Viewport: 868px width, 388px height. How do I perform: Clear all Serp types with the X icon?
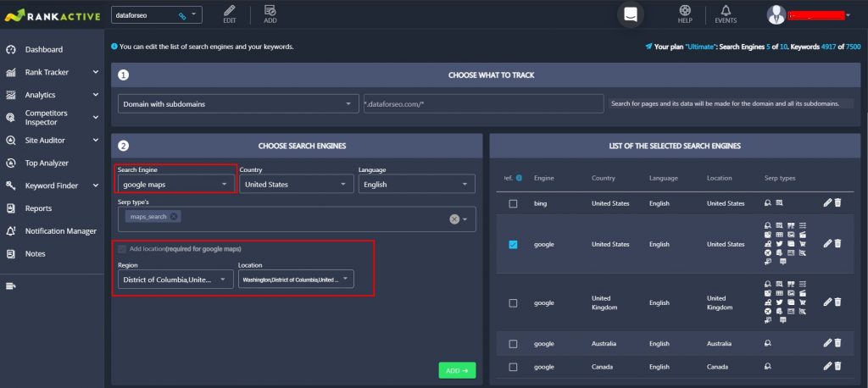pyautogui.click(x=454, y=219)
